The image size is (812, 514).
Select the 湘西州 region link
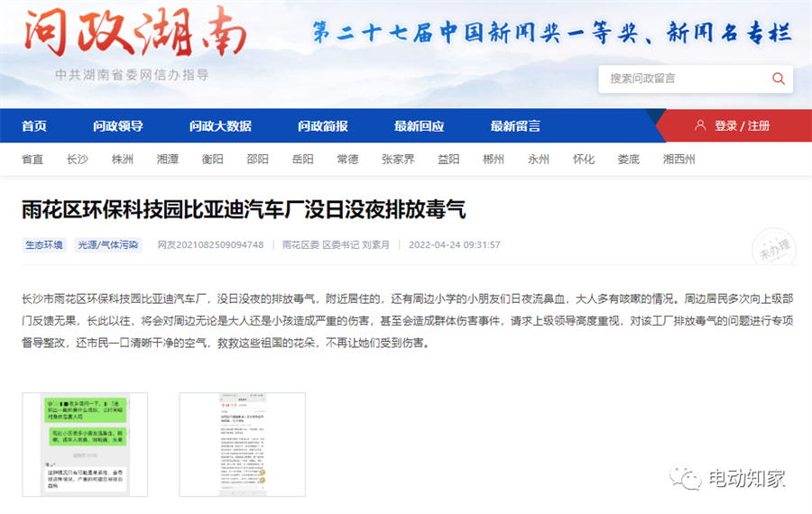pyautogui.click(x=678, y=160)
